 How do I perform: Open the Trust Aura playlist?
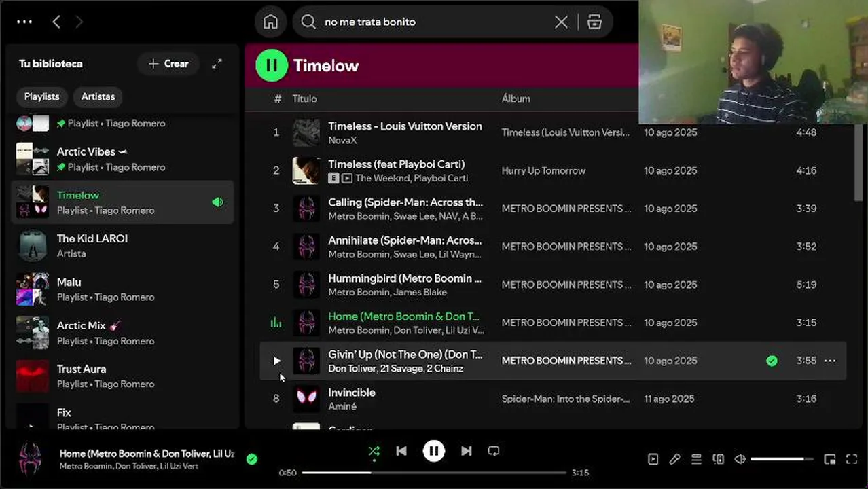tap(123, 376)
